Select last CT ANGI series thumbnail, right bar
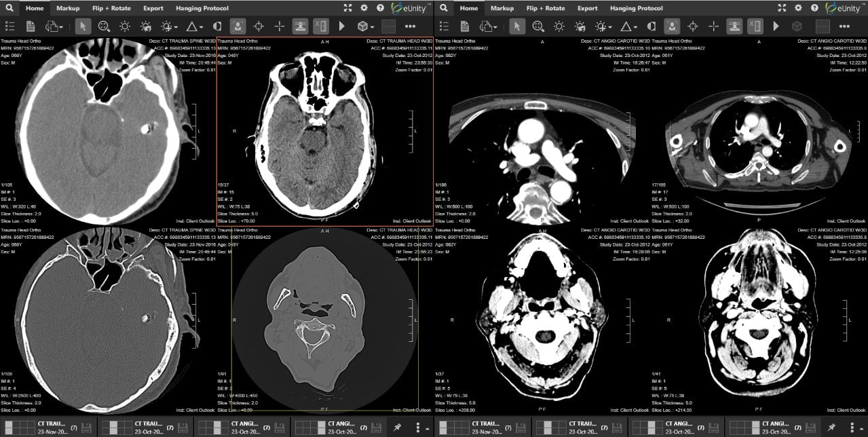 (743, 427)
